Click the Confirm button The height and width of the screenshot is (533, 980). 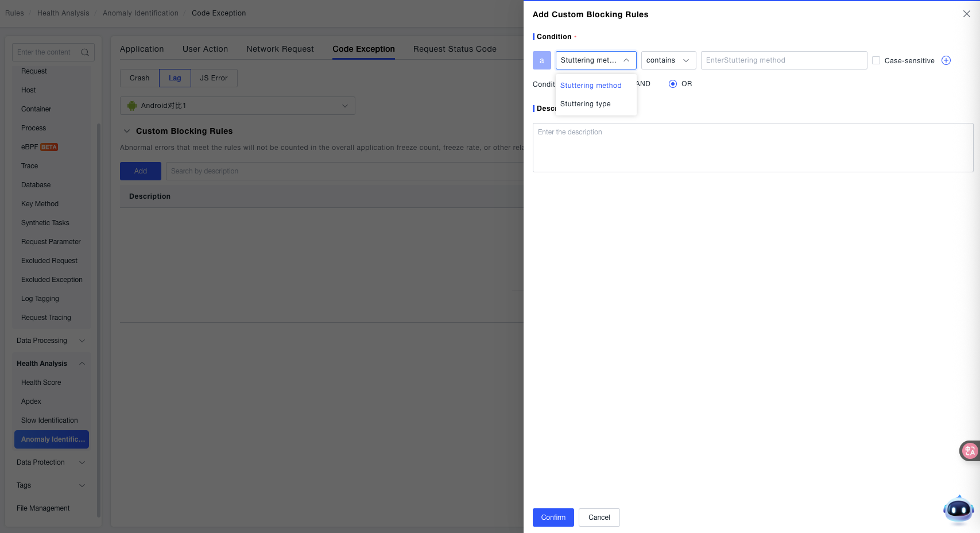click(553, 517)
